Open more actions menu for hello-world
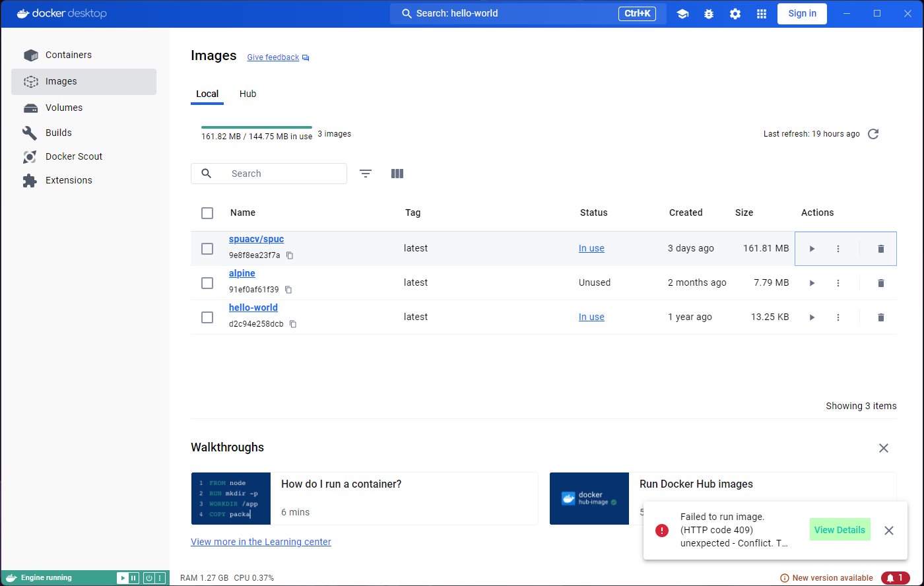Viewport: 924px width, 586px height. (838, 317)
